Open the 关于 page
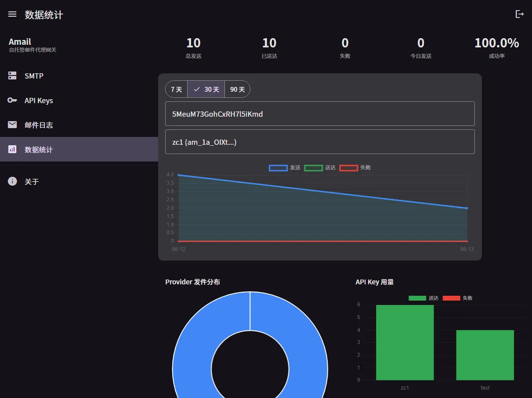Image resolution: width=532 pixels, height=398 pixels. click(79, 181)
